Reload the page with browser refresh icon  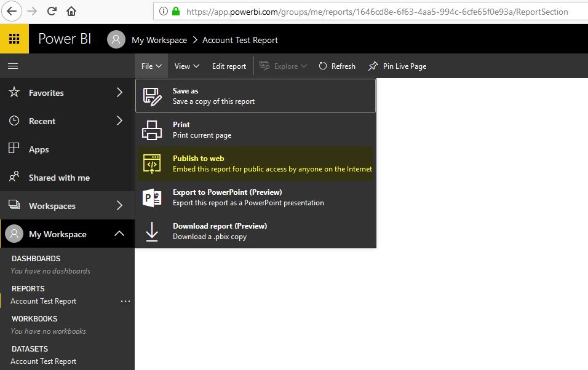pyautogui.click(x=52, y=11)
